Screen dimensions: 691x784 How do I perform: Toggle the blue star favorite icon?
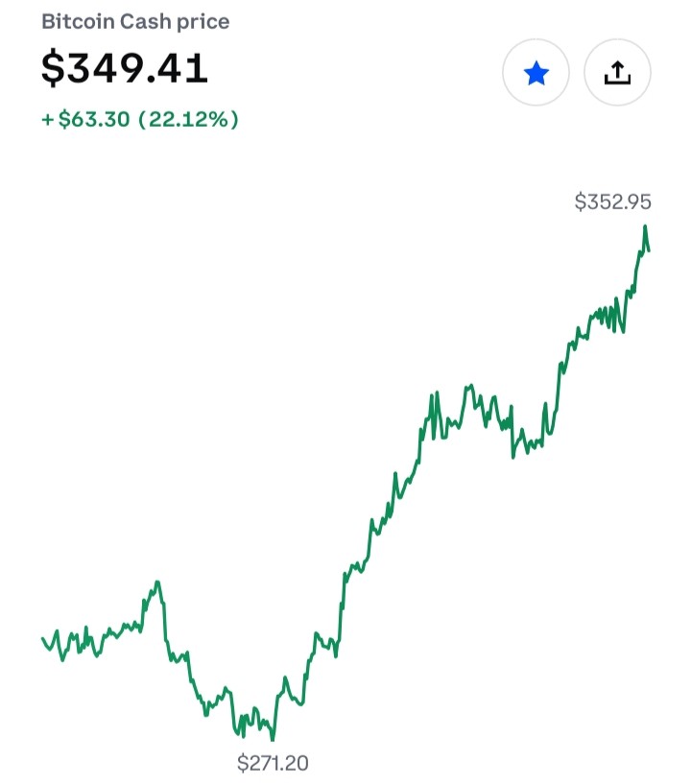[x=536, y=73]
